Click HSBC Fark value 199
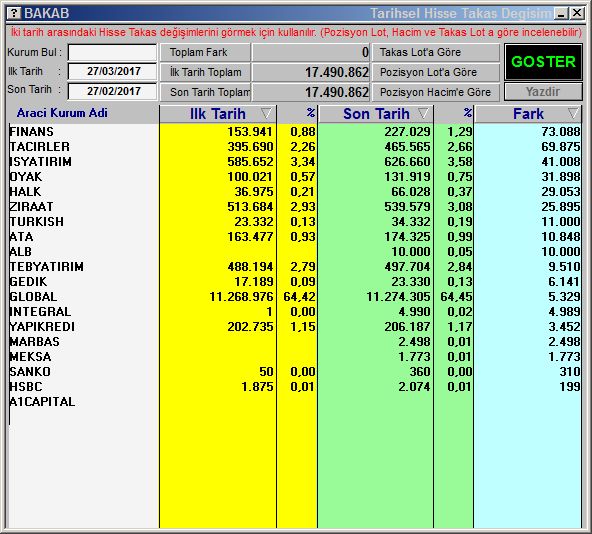Image resolution: width=592 pixels, height=534 pixels. click(x=570, y=386)
